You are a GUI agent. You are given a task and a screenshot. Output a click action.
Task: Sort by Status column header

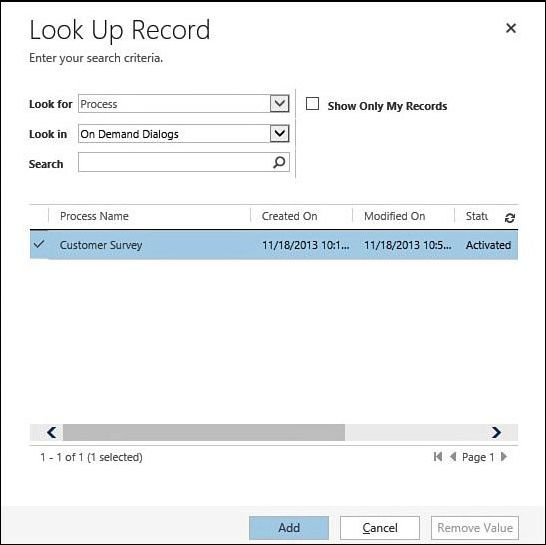coord(477,216)
